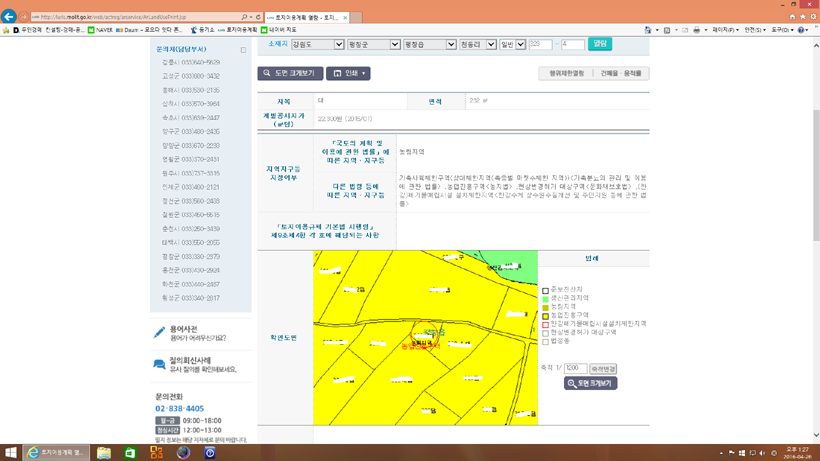Click the search magnifier in the address bar
Screen dimensions: 820x461
(244, 17)
